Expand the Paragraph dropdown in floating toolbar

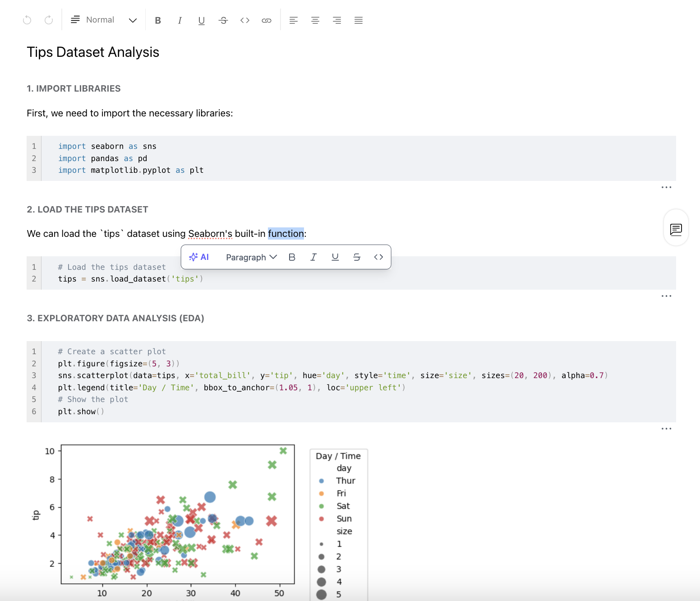[x=251, y=257]
